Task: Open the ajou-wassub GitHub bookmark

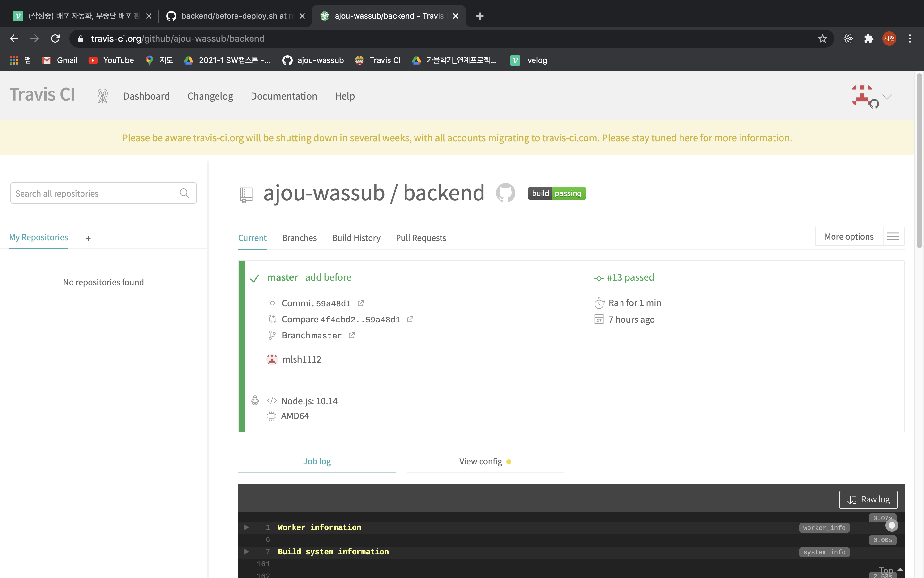Action: click(x=313, y=60)
